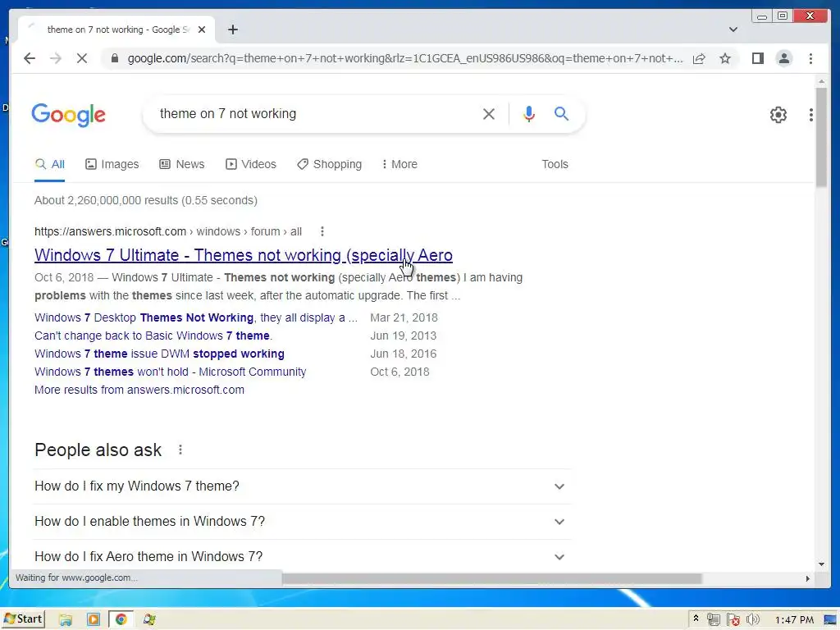The width and height of the screenshot is (840, 630).
Task: Show hidden system tray icons
Action: (x=696, y=619)
